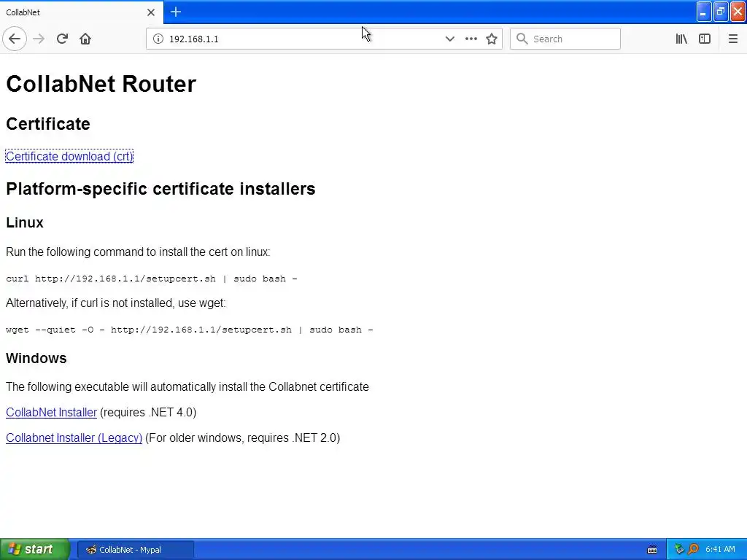The height and width of the screenshot is (560, 747).
Task: Select the CollabNet browser tab
Action: click(81, 12)
